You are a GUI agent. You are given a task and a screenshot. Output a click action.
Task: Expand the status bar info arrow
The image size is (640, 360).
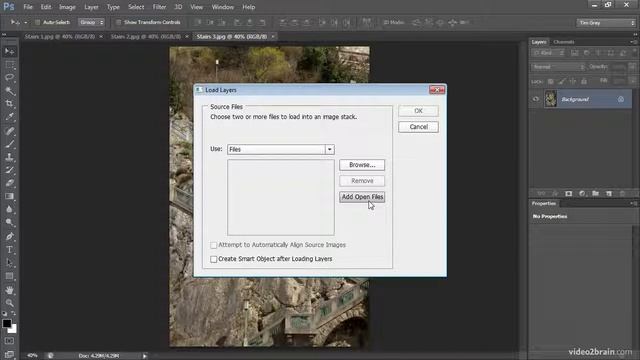coord(144,356)
